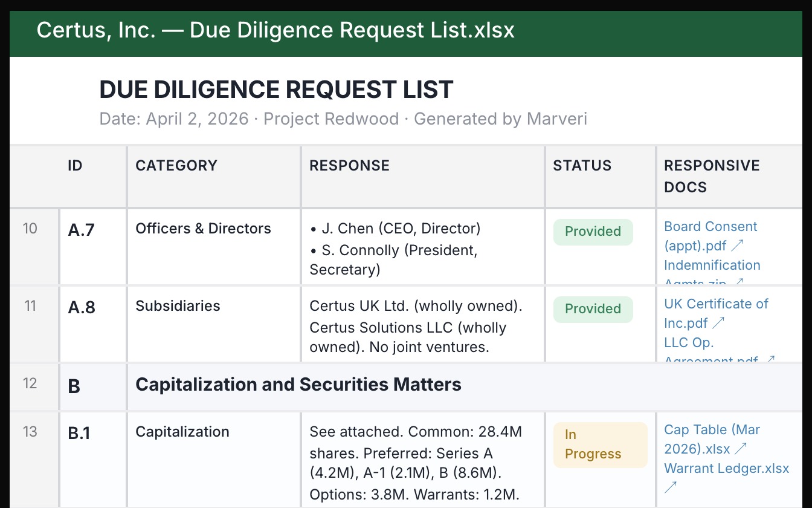
Task: Click the Subsidiaries category cell
Action: coord(214,324)
